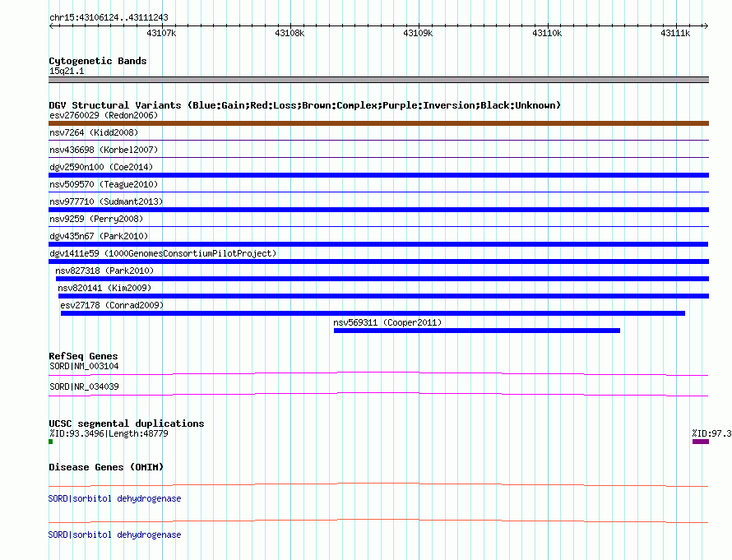This screenshot has width=732, height=560.
Task: Select the blue dgv2590n100 gain bar
Action: click(378, 175)
